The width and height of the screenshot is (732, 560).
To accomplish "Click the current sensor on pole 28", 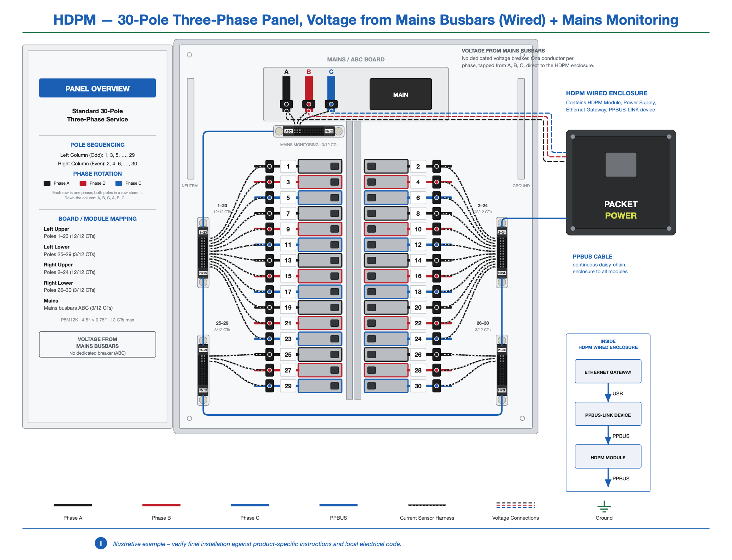I will [x=436, y=370].
